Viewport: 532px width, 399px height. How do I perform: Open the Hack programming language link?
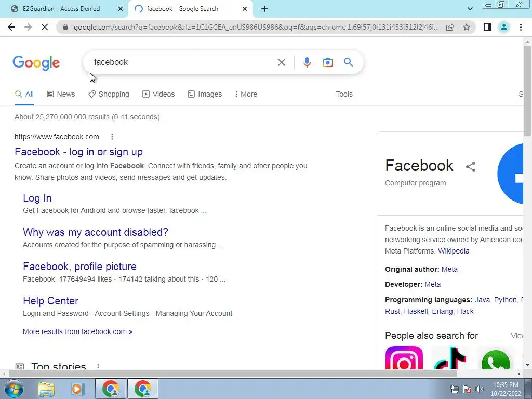click(x=465, y=311)
